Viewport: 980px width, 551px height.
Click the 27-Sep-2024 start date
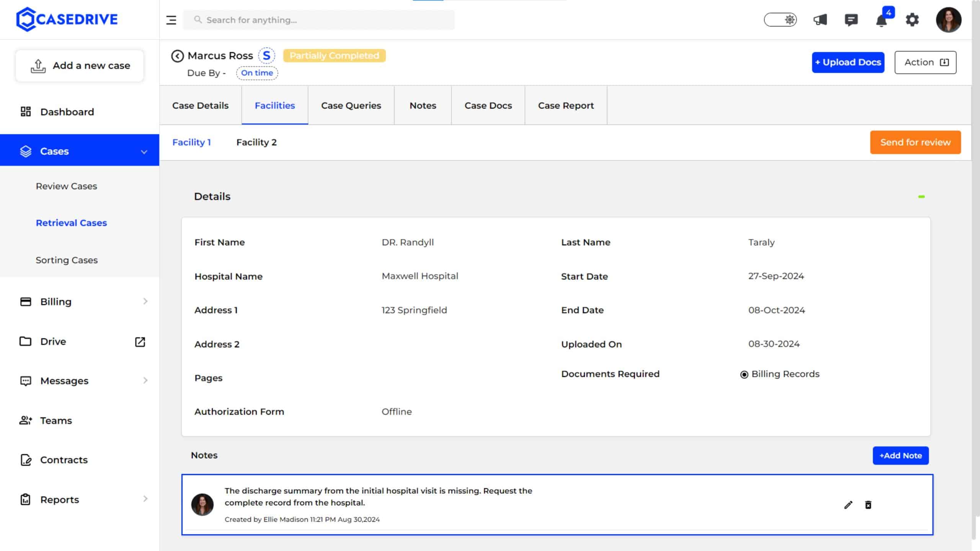(x=776, y=276)
